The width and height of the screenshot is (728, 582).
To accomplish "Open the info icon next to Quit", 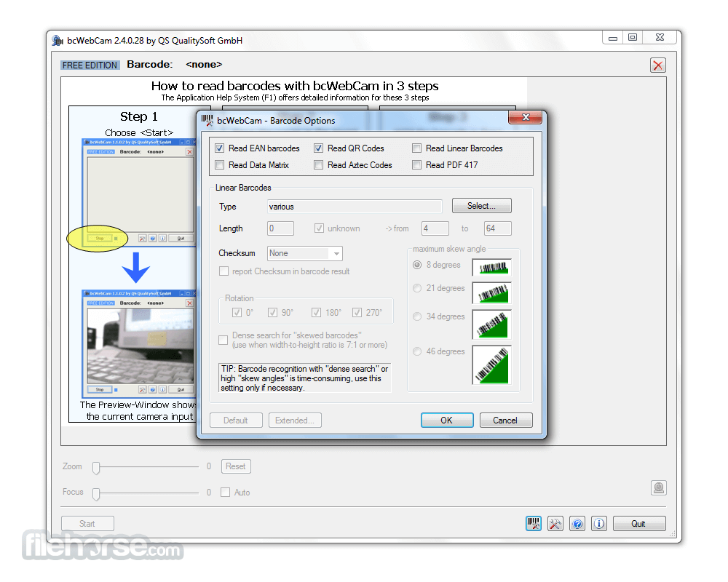I will point(599,524).
